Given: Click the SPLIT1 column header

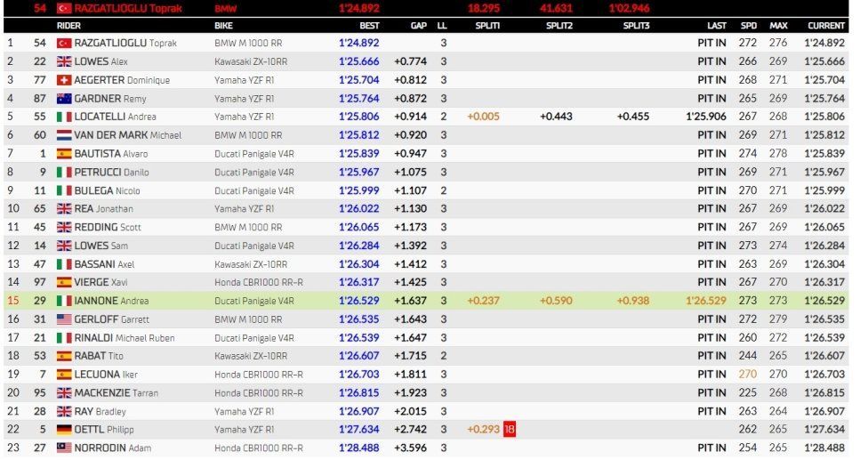Looking at the screenshot, I should click(x=487, y=26).
